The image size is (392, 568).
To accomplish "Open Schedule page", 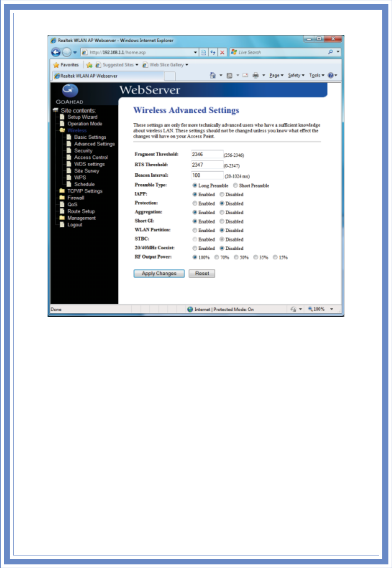I will [x=84, y=185].
